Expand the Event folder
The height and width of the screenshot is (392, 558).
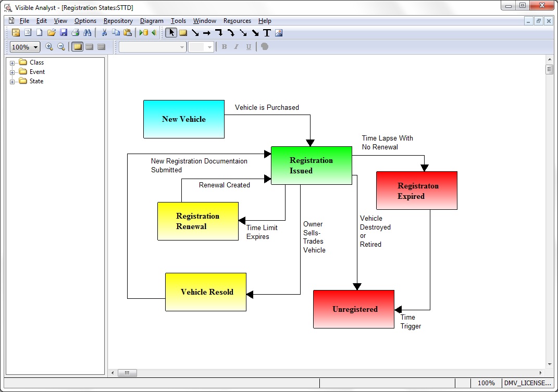click(12, 72)
